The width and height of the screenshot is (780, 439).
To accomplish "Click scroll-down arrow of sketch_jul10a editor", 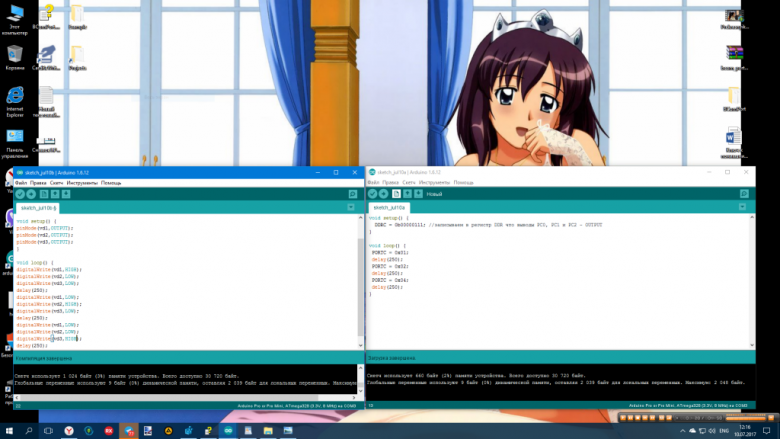I will 752,345.
